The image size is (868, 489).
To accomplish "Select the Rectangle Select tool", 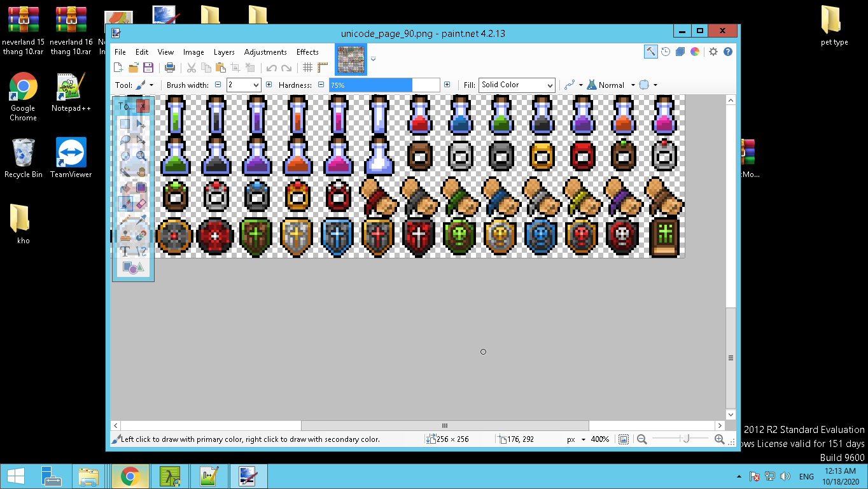I will pyautogui.click(x=125, y=124).
